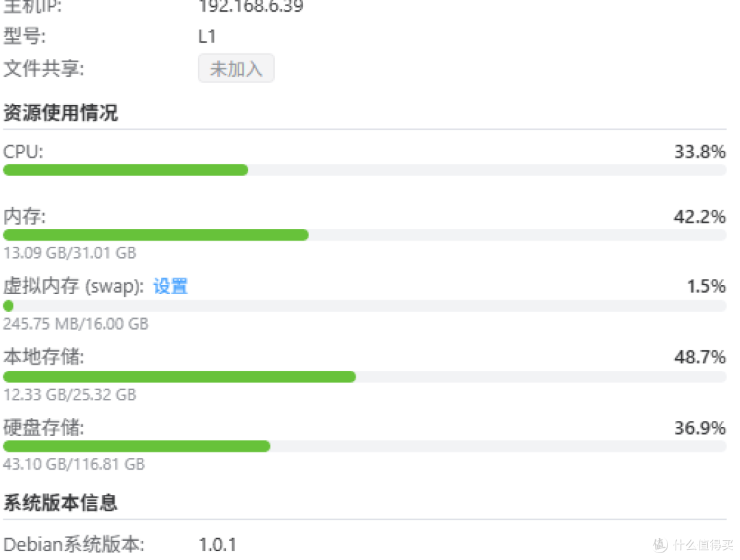Click the swap usage green dot
740x560 pixels.
click(x=8, y=306)
